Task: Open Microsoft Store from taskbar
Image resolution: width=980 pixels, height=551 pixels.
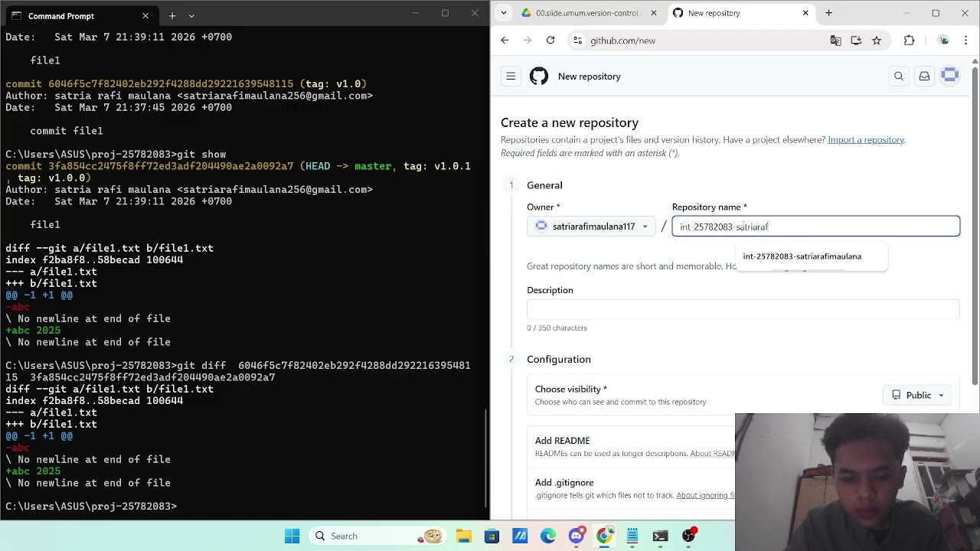Action: coord(492,536)
